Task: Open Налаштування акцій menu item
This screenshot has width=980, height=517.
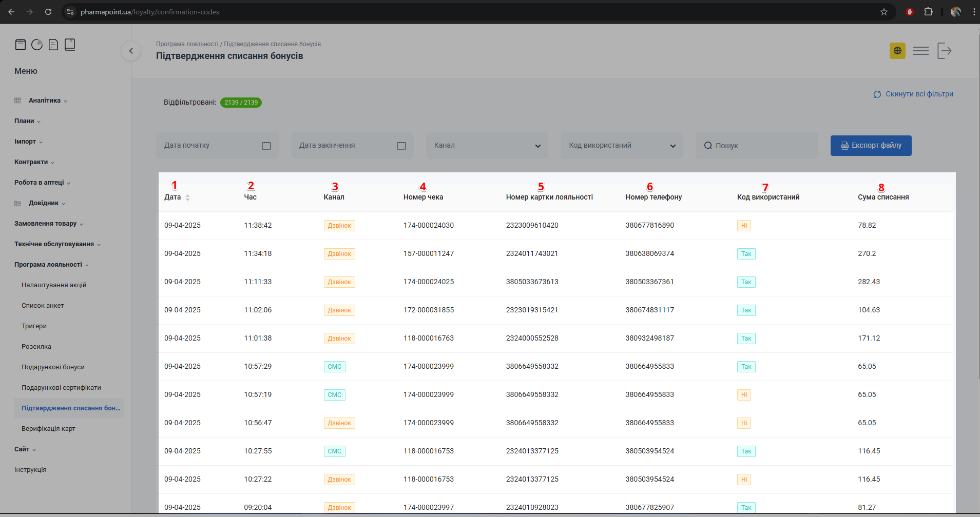Action: [x=54, y=285]
